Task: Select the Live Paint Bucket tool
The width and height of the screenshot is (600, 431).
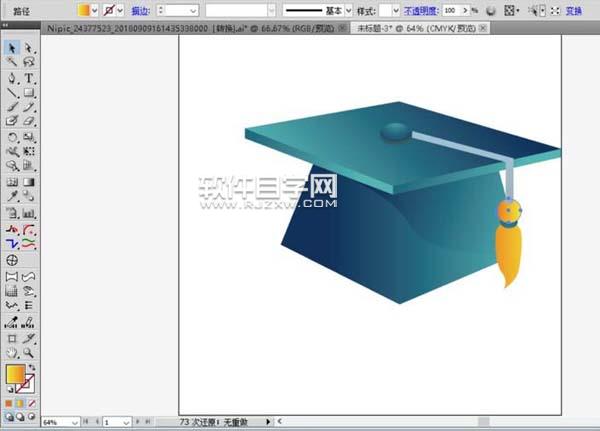Action: coord(12,213)
